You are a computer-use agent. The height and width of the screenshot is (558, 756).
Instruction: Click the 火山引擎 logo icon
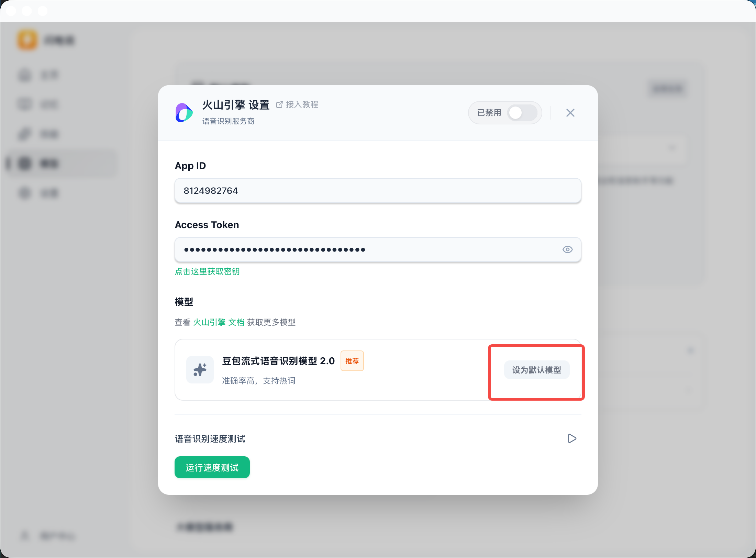tap(184, 113)
